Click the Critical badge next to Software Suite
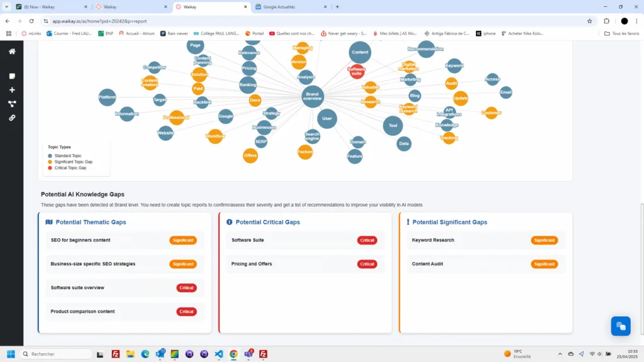Image resolution: width=644 pixels, height=362 pixels. click(x=367, y=240)
